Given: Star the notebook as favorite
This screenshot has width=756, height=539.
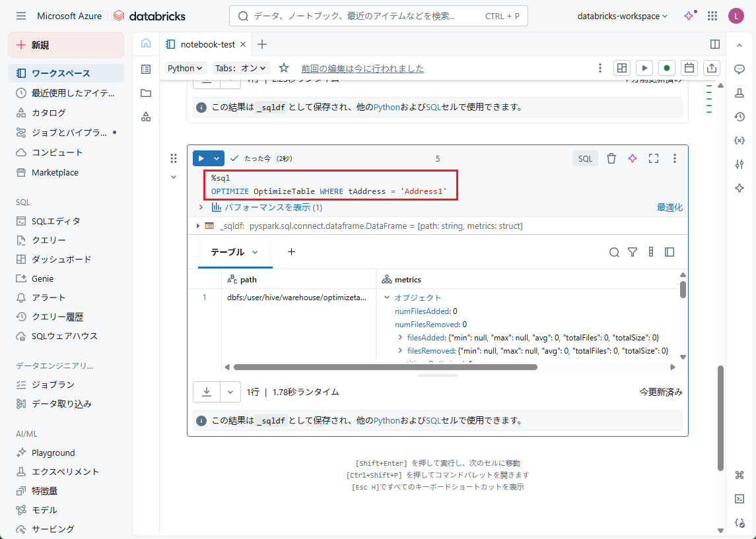Looking at the screenshot, I should (284, 68).
